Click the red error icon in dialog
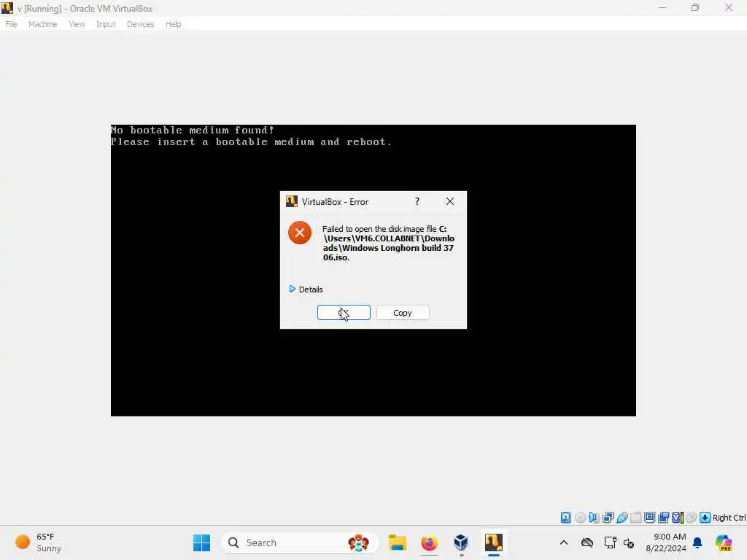 pyautogui.click(x=300, y=233)
